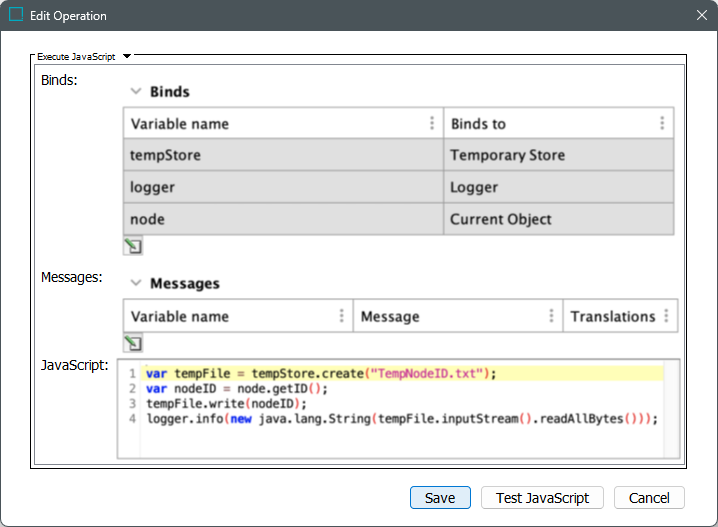Open the Execute JavaScript operation dropdown
Viewport: 718px width, 527px height.
127,57
